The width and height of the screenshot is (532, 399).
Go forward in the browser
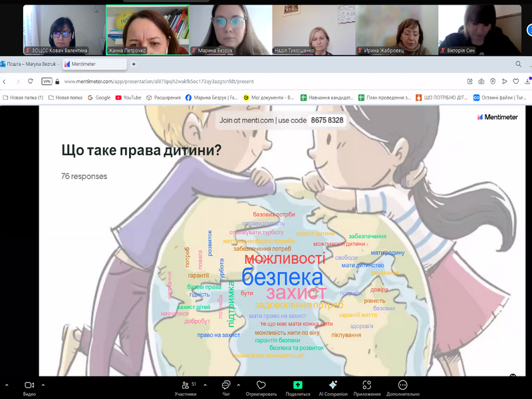[18, 81]
